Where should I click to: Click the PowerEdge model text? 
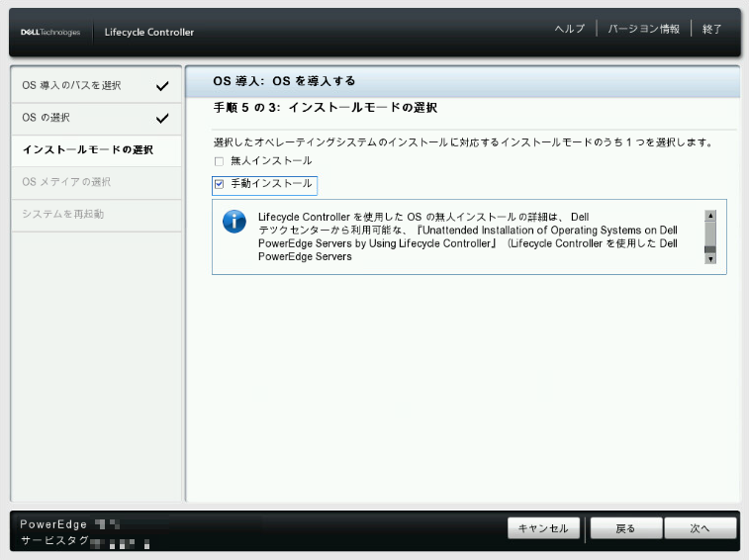click(53, 524)
